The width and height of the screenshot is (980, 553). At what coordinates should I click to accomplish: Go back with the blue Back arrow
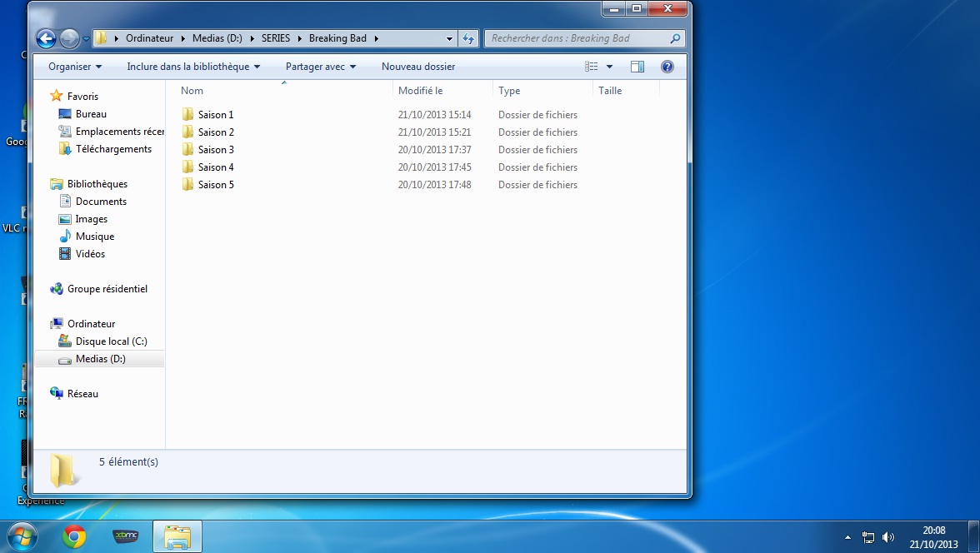pos(46,39)
